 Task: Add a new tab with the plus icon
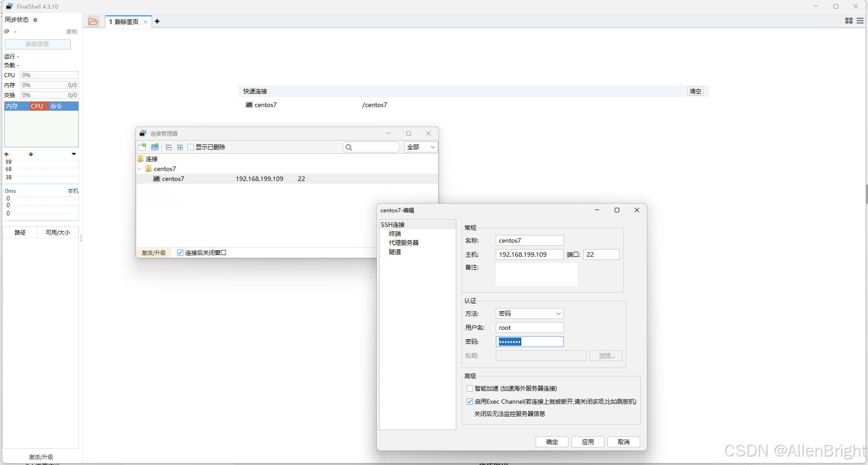click(x=157, y=21)
